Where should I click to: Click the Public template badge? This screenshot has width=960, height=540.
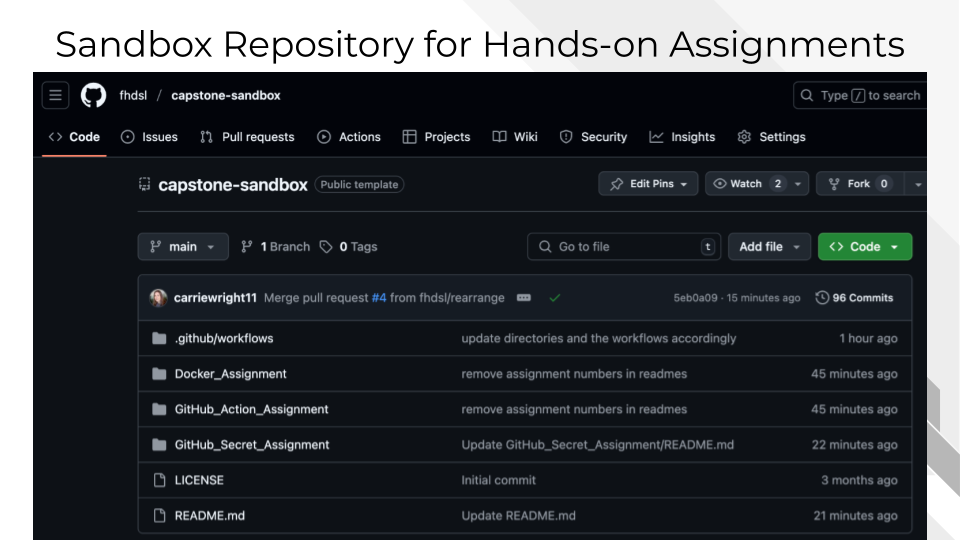(359, 184)
